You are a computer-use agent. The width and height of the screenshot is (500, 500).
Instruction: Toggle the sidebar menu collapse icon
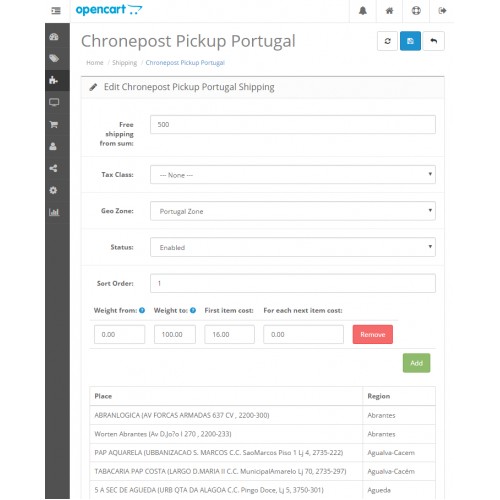pyautogui.click(x=56, y=11)
